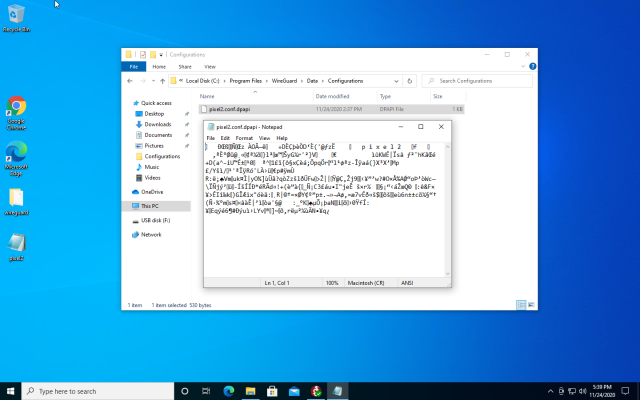The width and height of the screenshot is (640, 400).
Task: Open the Explorer View ribbon tab
Action: pyautogui.click(x=210, y=67)
